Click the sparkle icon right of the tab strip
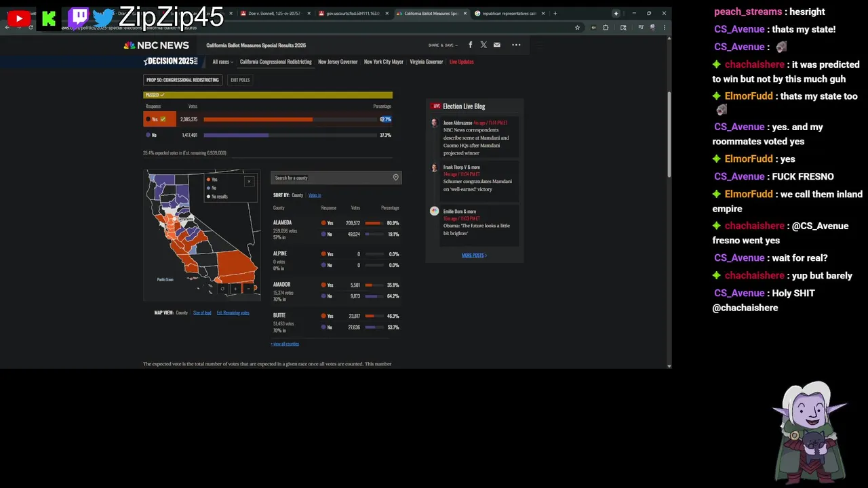868x488 pixels. tap(616, 13)
